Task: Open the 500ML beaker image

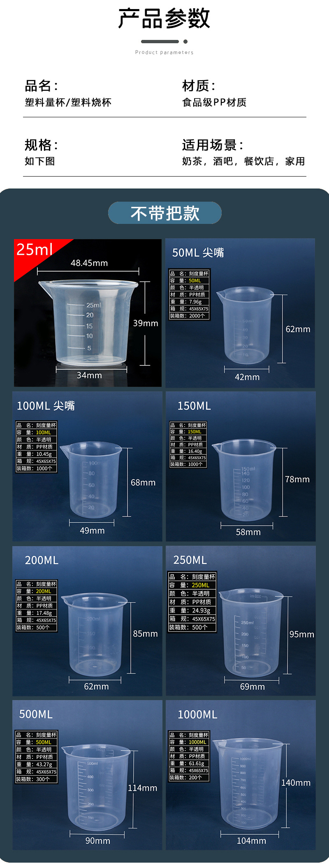Action: (87, 775)
